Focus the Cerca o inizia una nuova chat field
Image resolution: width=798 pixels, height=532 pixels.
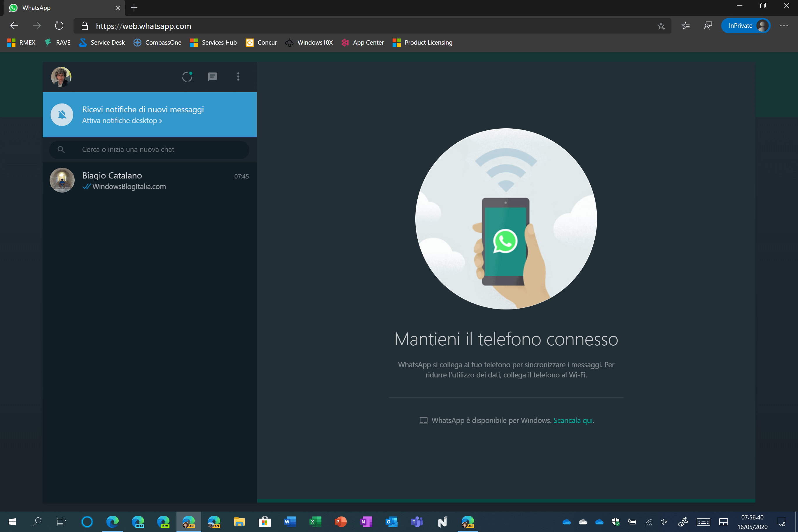coord(149,150)
